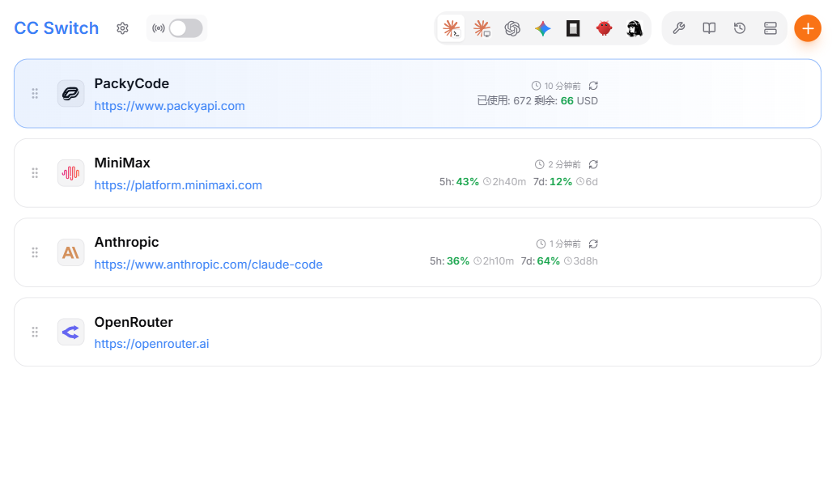
Task: Click the MiniMax 2h40m reset timer
Action: click(x=504, y=181)
